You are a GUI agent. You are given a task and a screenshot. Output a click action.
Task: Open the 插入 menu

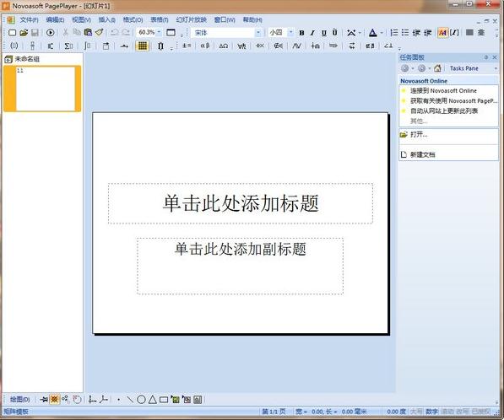[106, 20]
